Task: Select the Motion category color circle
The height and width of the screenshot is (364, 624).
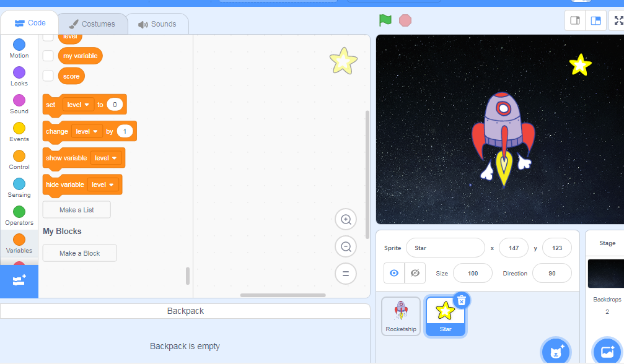Action: click(19, 45)
